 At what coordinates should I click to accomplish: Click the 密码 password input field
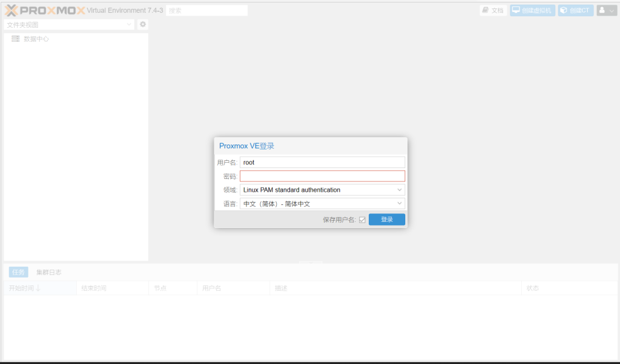click(322, 176)
